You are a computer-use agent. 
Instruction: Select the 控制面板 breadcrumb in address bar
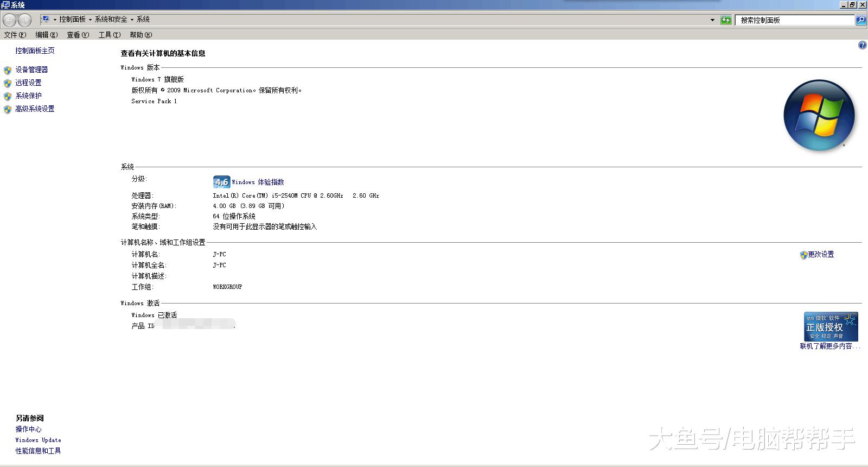[x=73, y=20]
